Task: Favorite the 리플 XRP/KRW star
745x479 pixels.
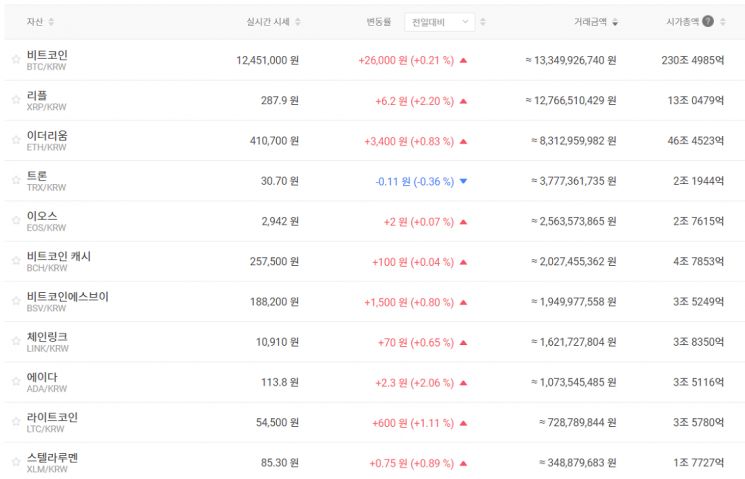Action: pyautogui.click(x=16, y=100)
